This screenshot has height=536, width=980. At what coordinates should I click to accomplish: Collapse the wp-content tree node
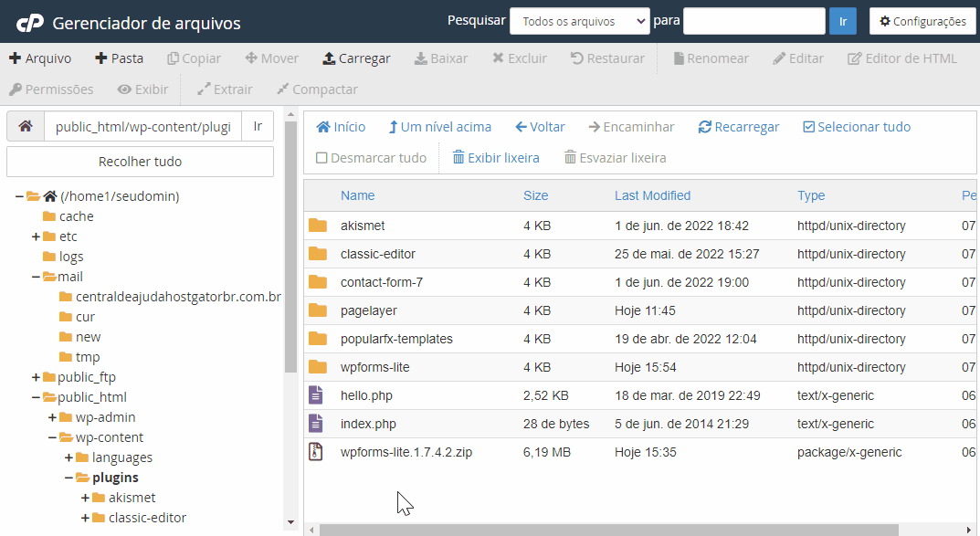click(x=52, y=437)
